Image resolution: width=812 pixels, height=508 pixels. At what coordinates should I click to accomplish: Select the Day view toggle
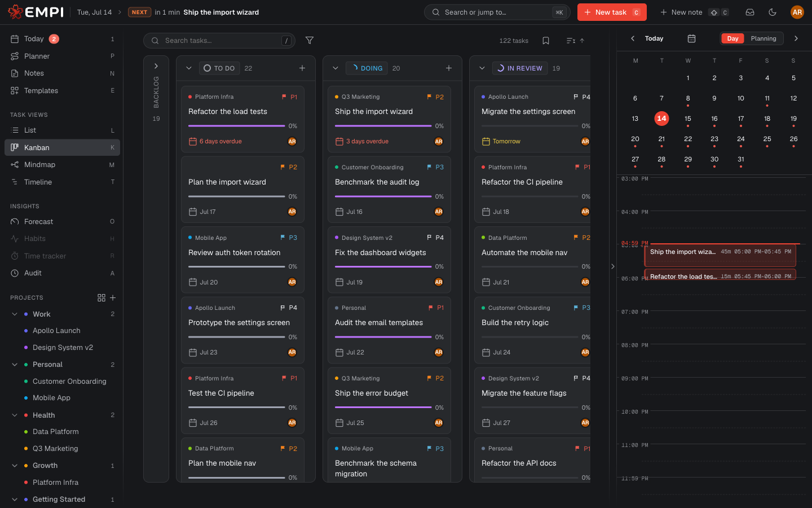[x=732, y=38]
